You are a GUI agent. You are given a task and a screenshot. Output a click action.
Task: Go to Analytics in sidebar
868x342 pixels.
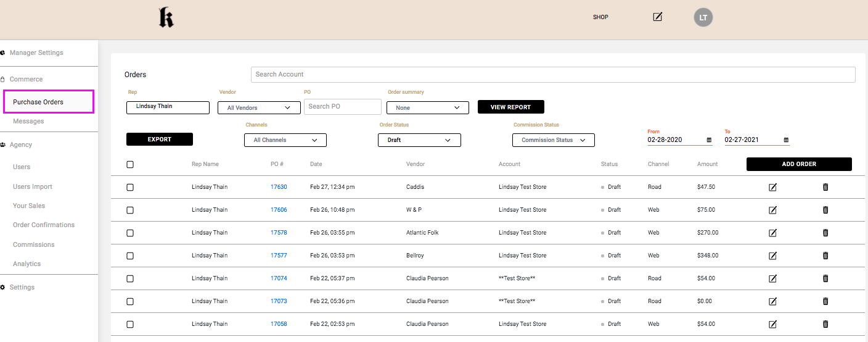click(27, 264)
